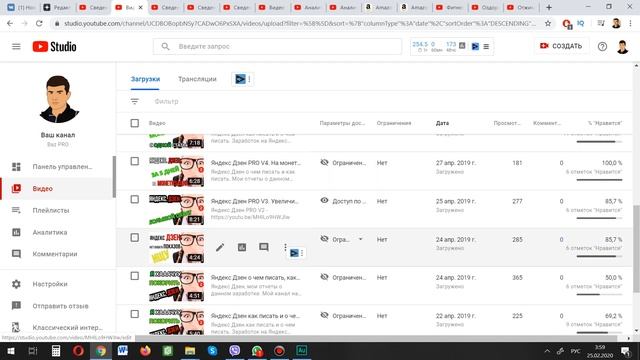Screen dimensions: 640x360
Task: Click the extension arrow icon on hovered row
Action: pos(294,253)
